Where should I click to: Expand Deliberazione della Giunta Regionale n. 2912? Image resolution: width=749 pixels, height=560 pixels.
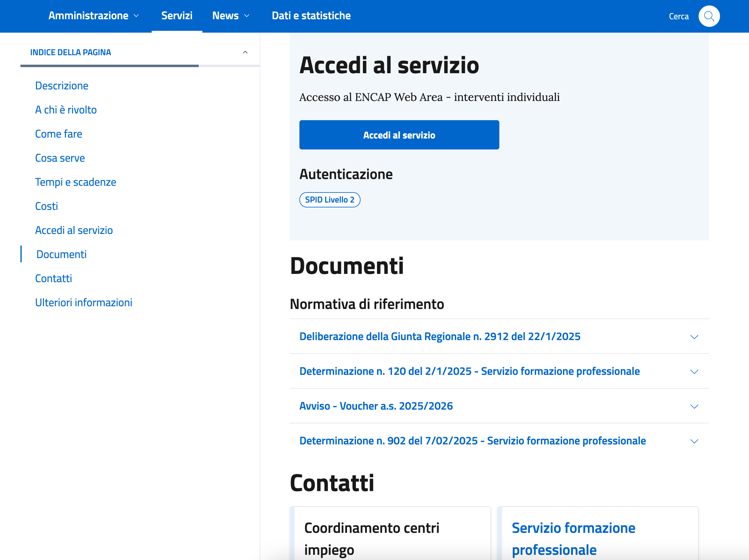click(x=440, y=336)
